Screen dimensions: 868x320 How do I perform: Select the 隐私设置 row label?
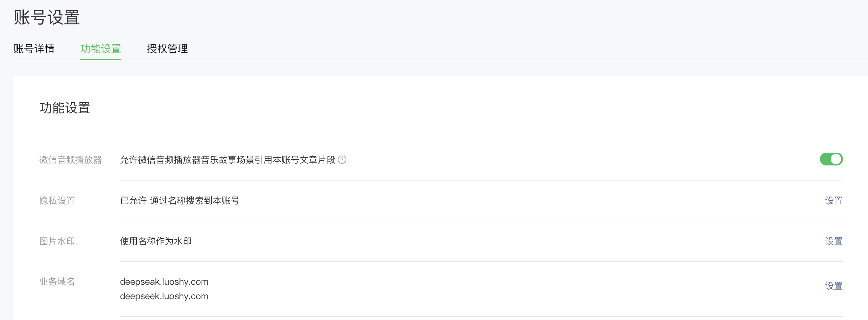(57, 201)
